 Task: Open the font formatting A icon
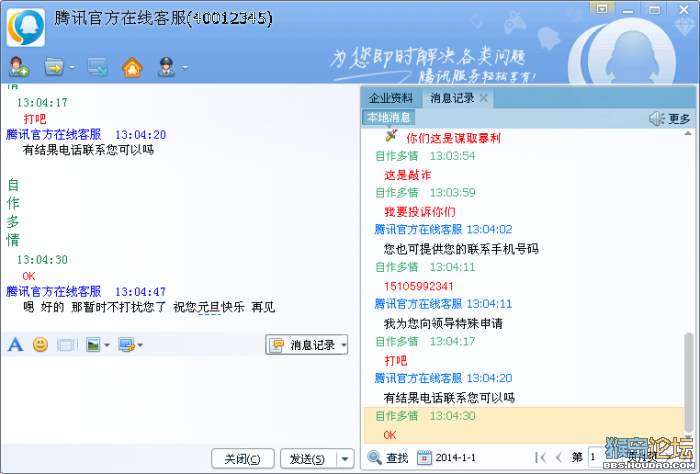point(15,345)
